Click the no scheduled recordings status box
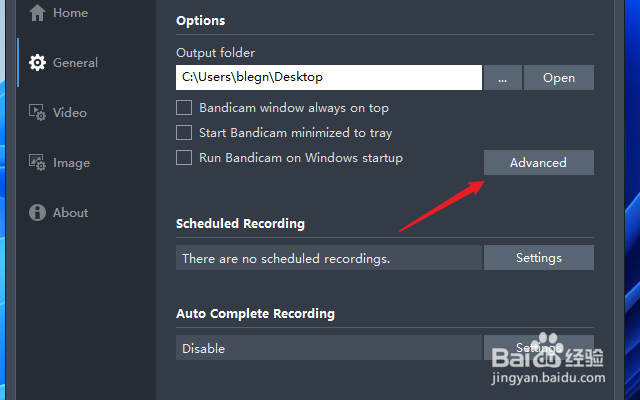640x400 pixels. coord(329,258)
